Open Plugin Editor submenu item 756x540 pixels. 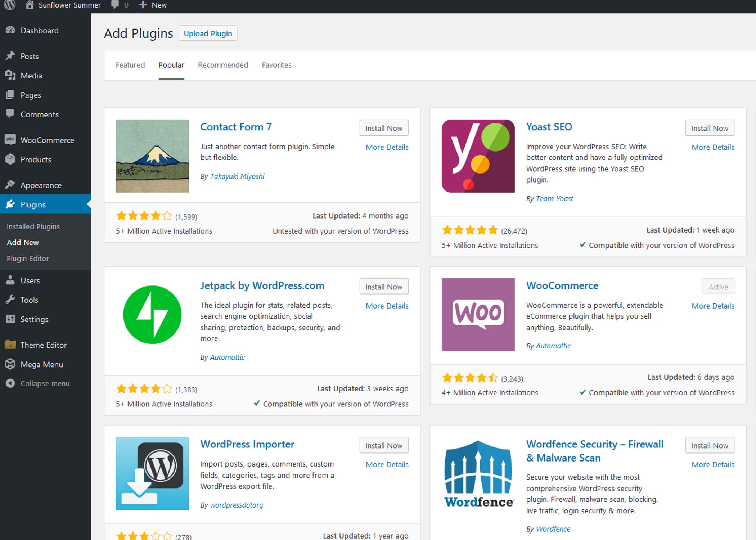tap(28, 258)
